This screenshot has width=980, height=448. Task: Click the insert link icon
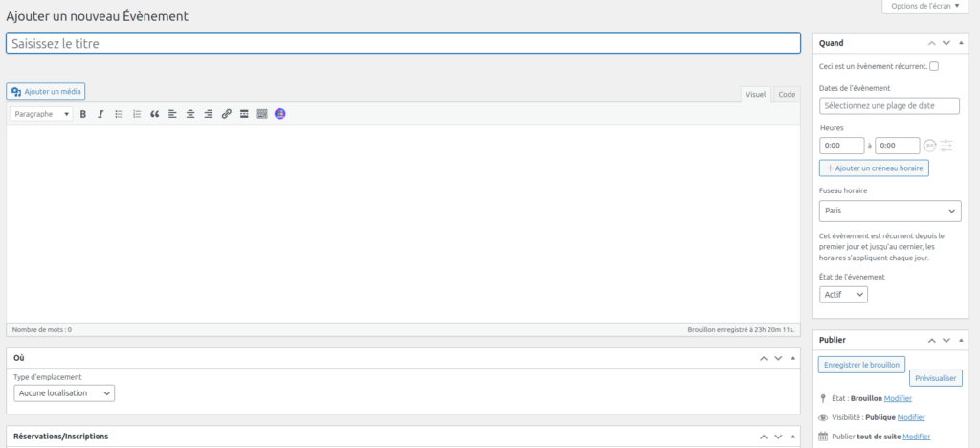point(227,114)
